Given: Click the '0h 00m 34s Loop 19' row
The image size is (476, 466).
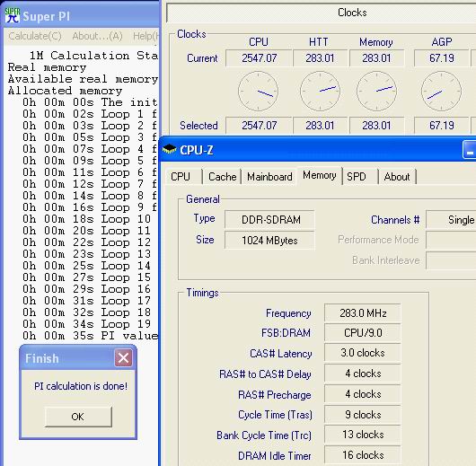Looking at the screenshot, I should click(87, 324).
